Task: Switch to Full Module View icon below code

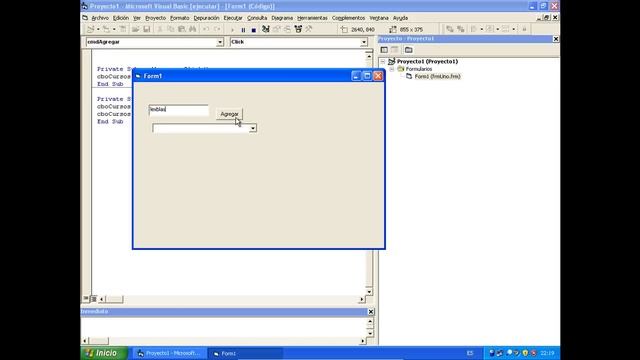Action: coord(93,299)
